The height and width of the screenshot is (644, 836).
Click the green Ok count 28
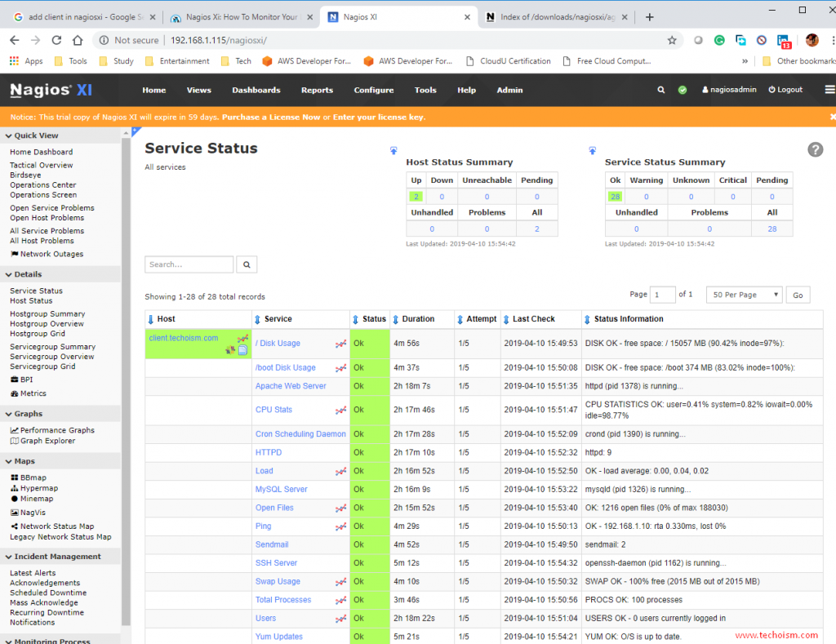tap(616, 197)
